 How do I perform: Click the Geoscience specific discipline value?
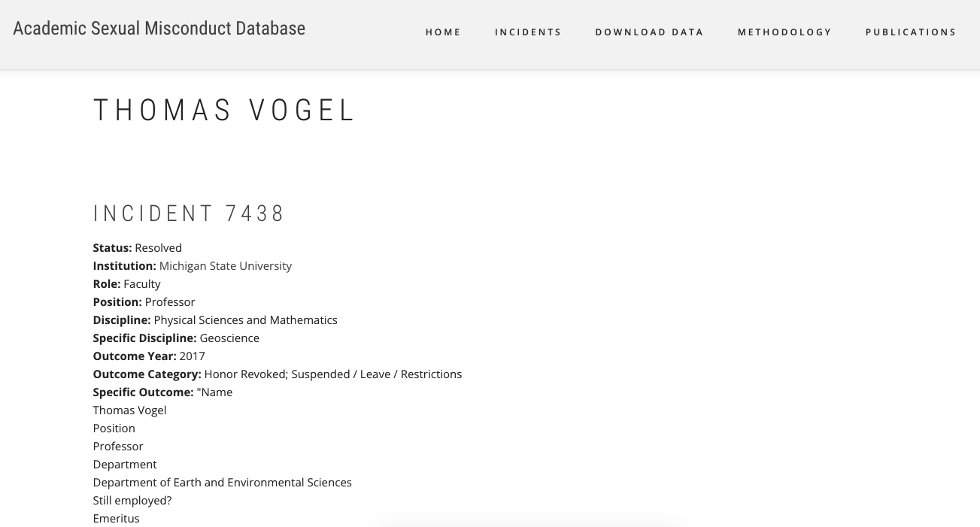pos(229,338)
